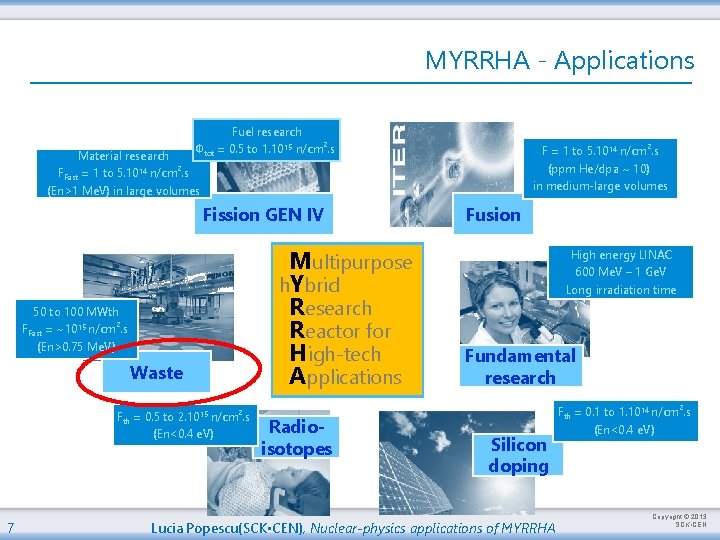Click the 'MYRRHA - Applications' slide title
The image size is (720, 540).
coord(559,61)
